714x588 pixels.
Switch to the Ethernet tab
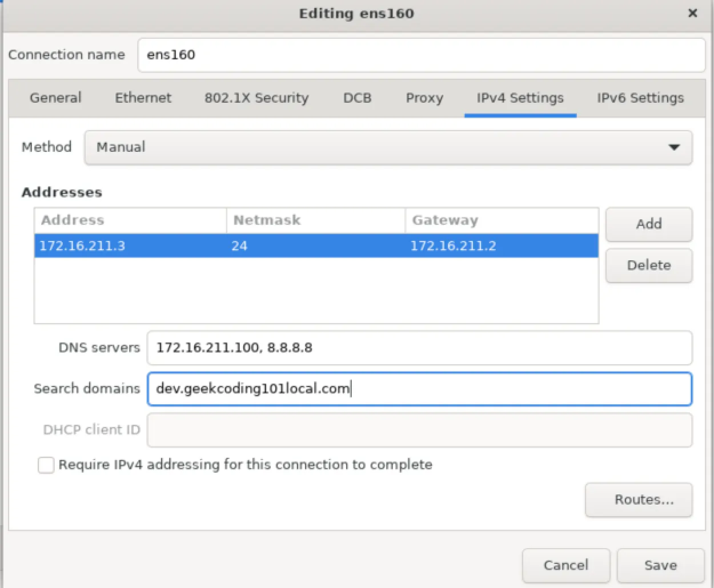[x=143, y=98]
